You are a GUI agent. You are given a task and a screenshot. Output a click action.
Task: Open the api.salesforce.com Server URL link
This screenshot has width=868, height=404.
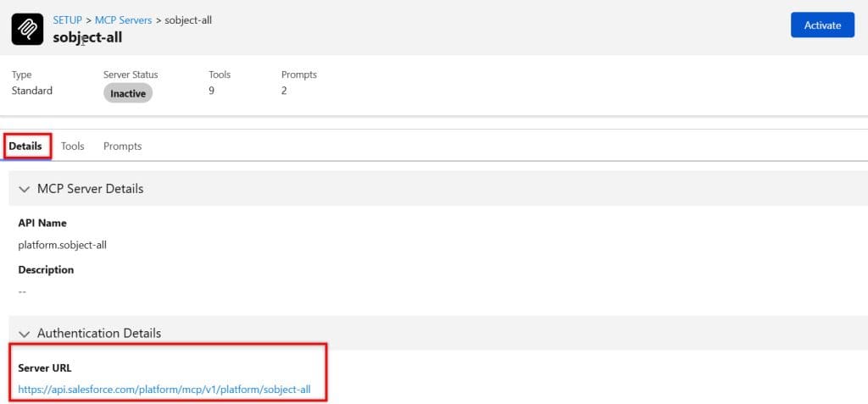(x=164, y=390)
